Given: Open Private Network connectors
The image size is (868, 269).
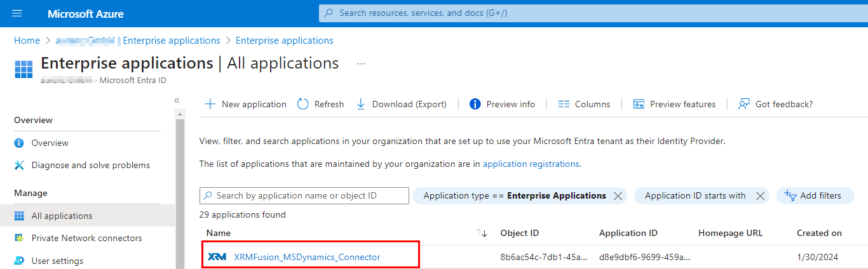Looking at the screenshot, I should tap(88, 238).
